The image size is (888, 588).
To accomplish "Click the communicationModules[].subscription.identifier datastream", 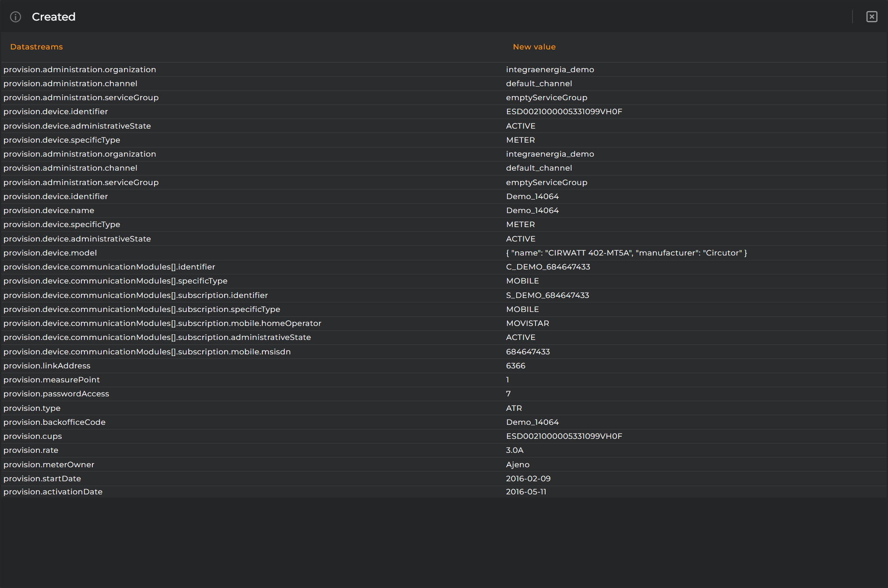I will (136, 295).
